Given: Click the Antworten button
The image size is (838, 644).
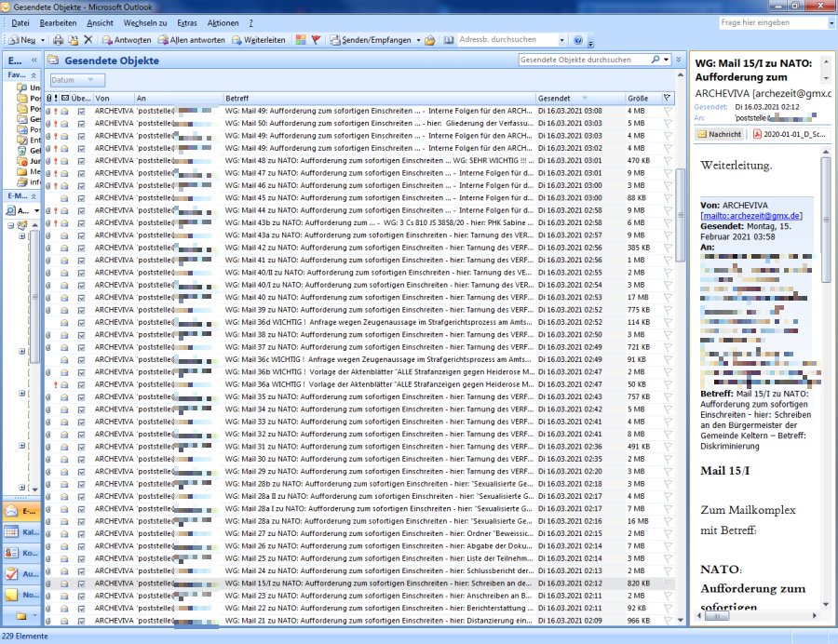Looking at the screenshot, I should [127, 40].
